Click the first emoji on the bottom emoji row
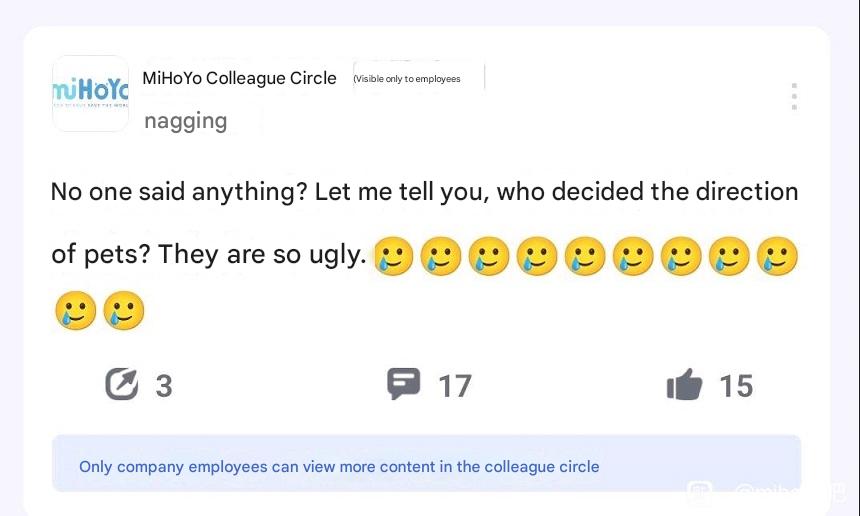 click(x=76, y=310)
